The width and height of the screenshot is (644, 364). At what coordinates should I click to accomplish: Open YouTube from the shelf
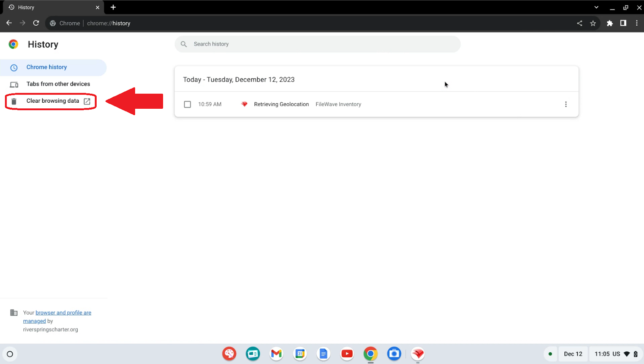click(x=347, y=354)
